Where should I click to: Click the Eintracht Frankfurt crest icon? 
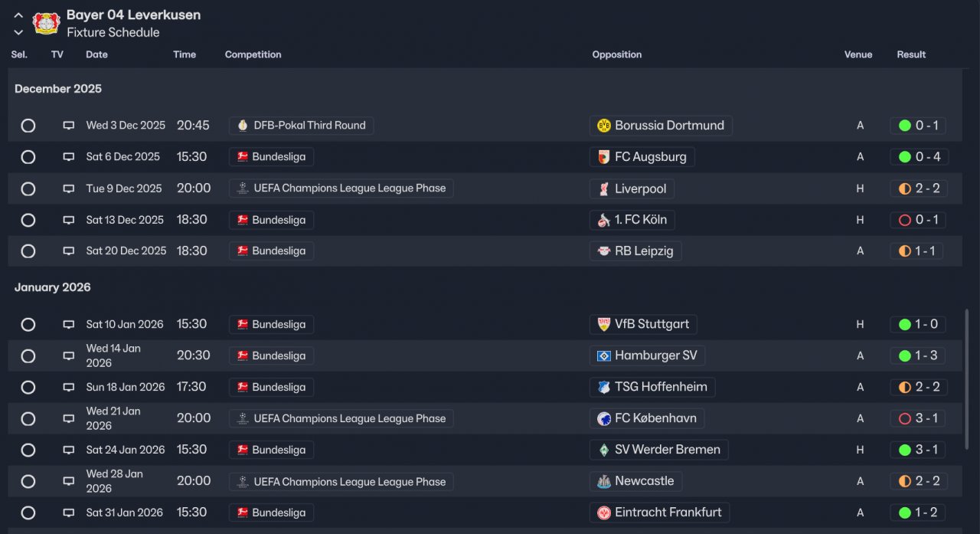pos(603,513)
